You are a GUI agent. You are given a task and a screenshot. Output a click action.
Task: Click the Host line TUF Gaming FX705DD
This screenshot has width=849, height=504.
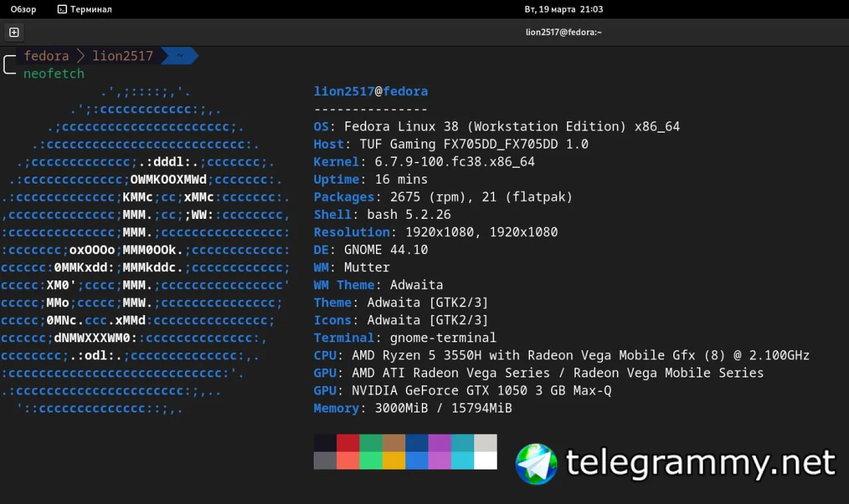point(451,144)
